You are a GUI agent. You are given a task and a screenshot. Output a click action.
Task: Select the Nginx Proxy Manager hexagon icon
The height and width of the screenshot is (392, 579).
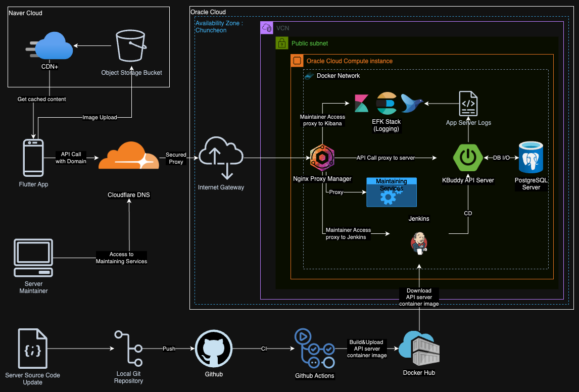322,158
